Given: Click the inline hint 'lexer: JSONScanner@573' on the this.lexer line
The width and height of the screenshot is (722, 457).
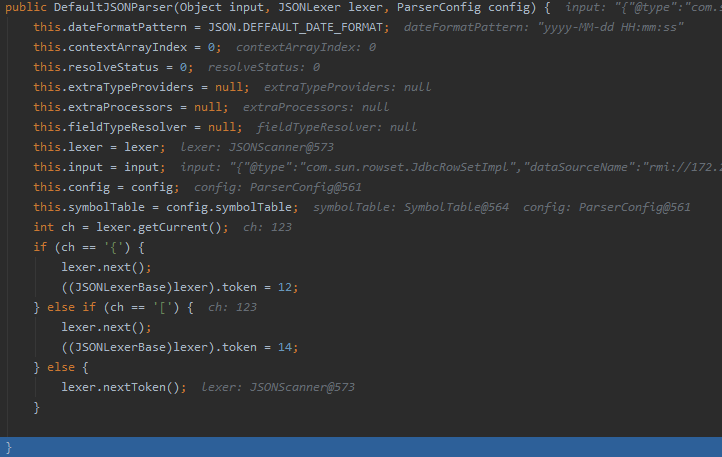Looking at the screenshot, I should point(257,147).
